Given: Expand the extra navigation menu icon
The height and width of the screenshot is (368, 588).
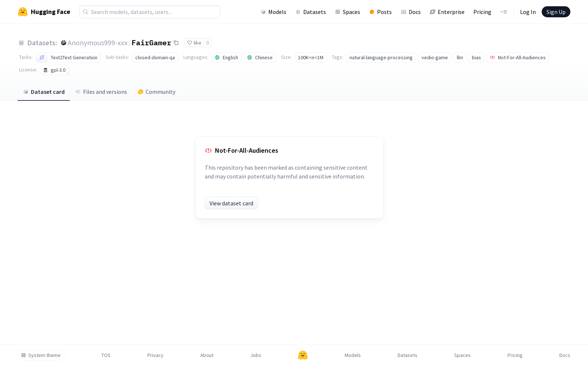Looking at the screenshot, I should coord(503,12).
